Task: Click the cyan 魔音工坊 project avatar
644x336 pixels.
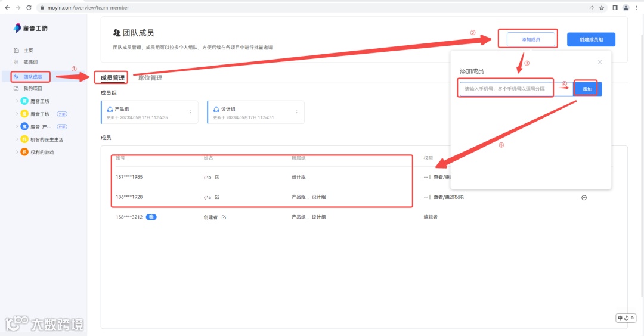Action: coord(24,101)
